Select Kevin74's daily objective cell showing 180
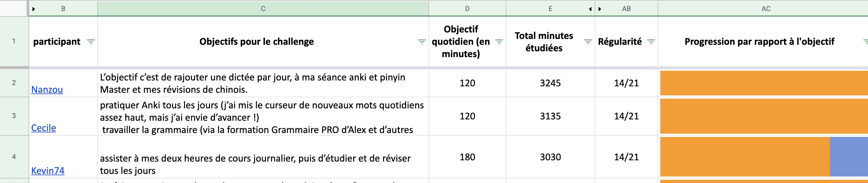868x183 pixels. pos(467,157)
